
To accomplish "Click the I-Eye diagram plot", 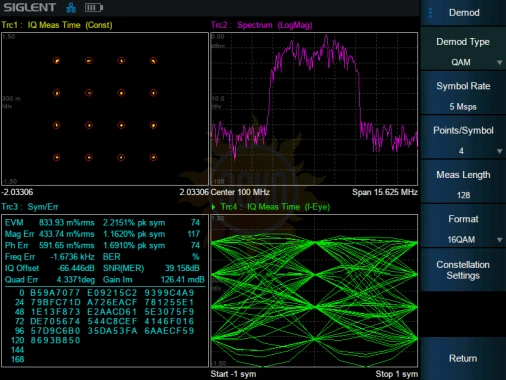I will pos(314,291).
